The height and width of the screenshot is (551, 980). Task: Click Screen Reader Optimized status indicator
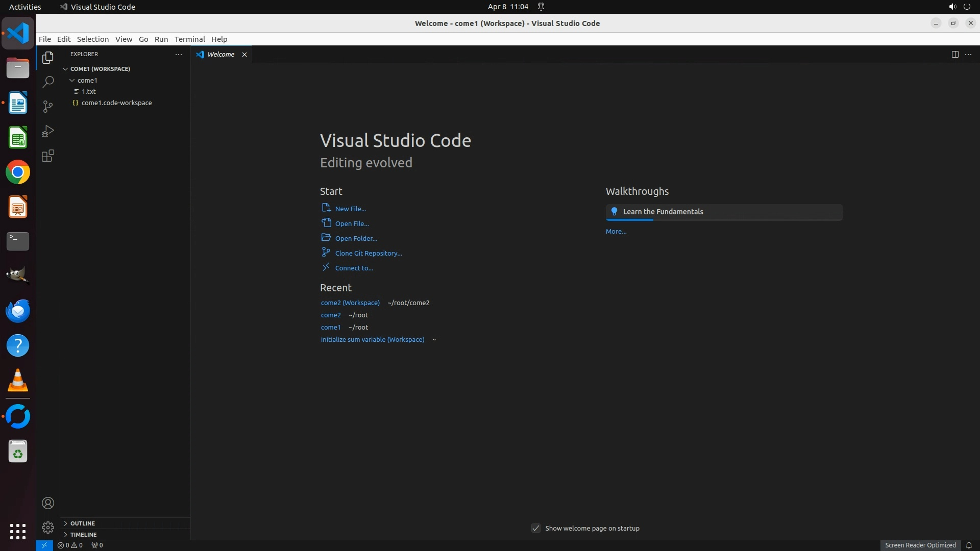coord(920,545)
